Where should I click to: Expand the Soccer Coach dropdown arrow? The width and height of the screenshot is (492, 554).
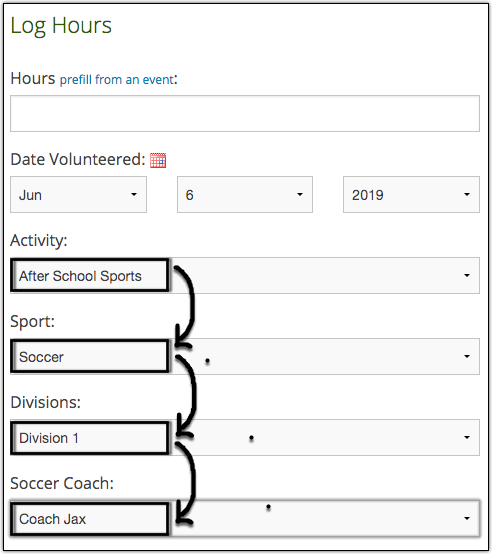coord(467,518)
